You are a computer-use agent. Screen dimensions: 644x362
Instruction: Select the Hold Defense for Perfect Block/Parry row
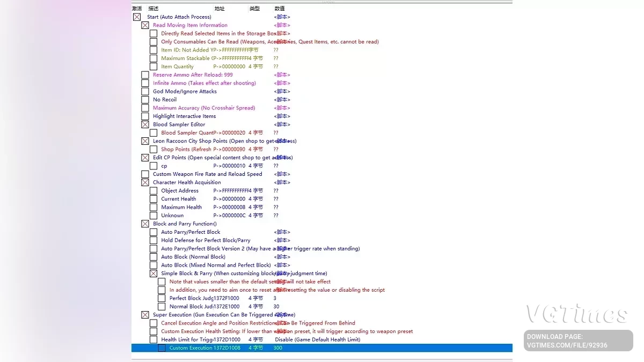point(322,240)
